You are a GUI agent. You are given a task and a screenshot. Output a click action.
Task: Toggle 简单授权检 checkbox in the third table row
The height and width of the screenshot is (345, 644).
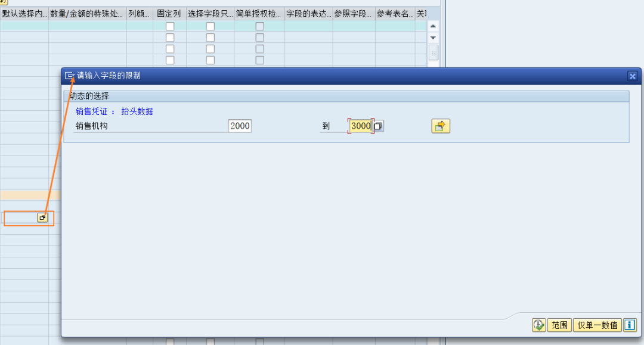tap(259, 49)
